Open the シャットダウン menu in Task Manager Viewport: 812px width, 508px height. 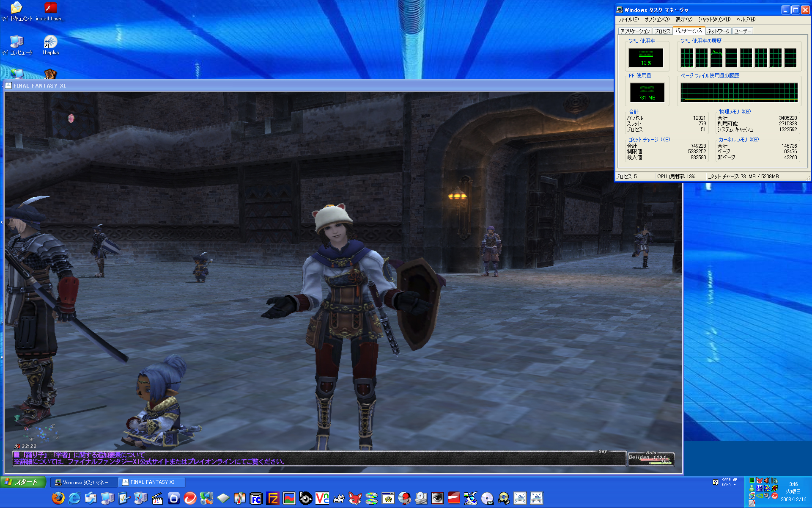tap(714, 19)
